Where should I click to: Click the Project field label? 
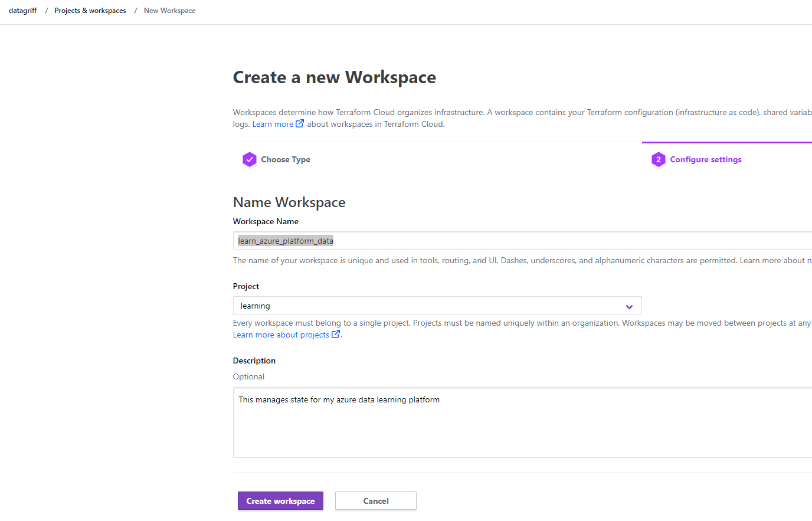click(x=246, y=286)
